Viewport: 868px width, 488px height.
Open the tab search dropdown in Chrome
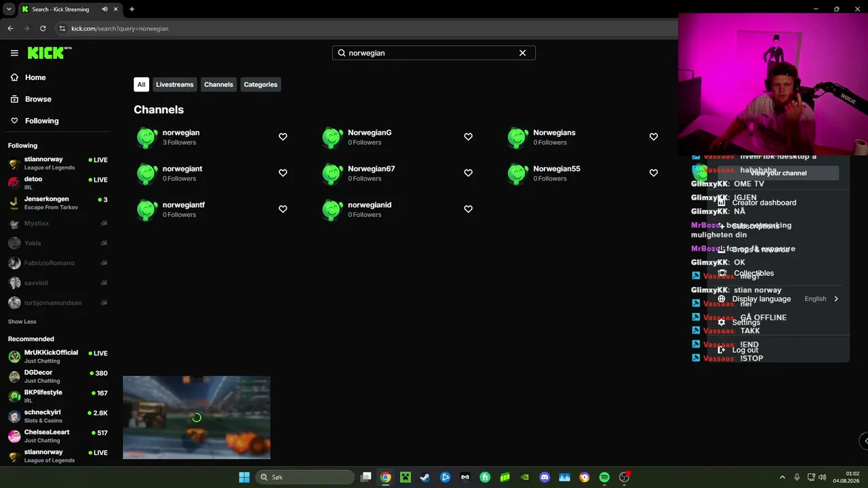click(x=9, y=9)
